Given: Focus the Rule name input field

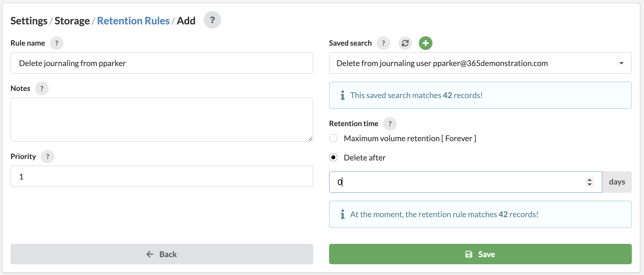Looking at the screenshot, I should tap(162, 63).
